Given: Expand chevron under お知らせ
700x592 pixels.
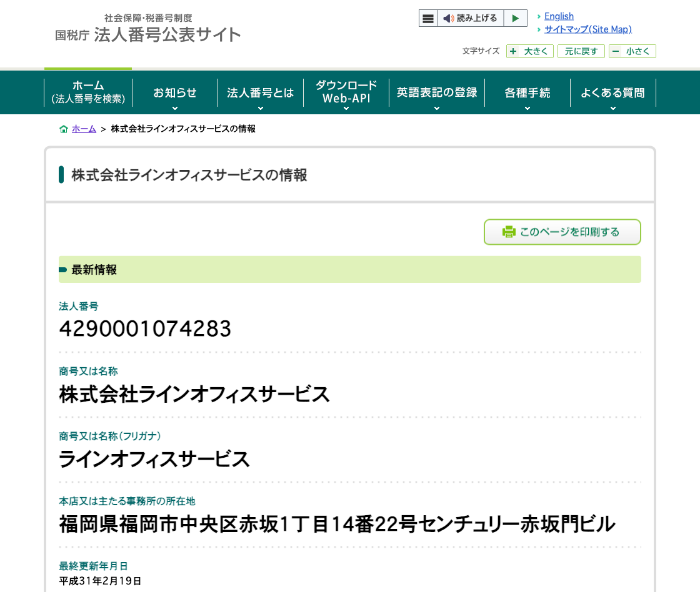Looking at the screenshot, I should pos(175,109).
